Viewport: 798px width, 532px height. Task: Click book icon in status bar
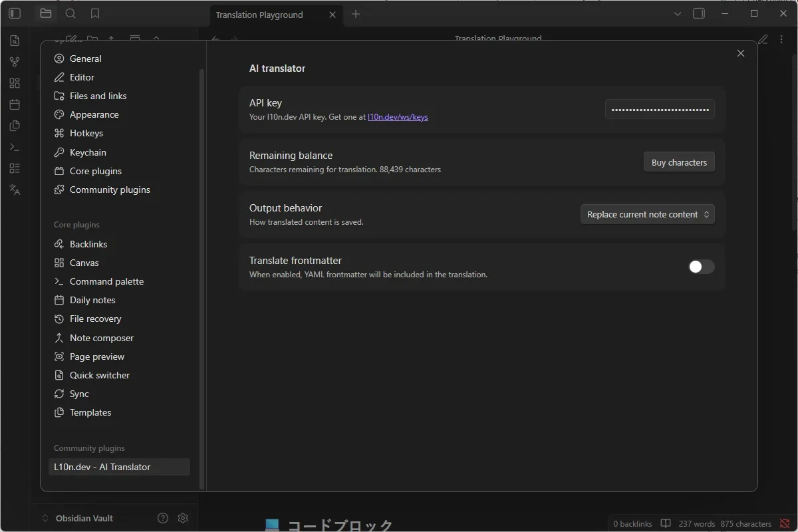click(x=666, y=523)
